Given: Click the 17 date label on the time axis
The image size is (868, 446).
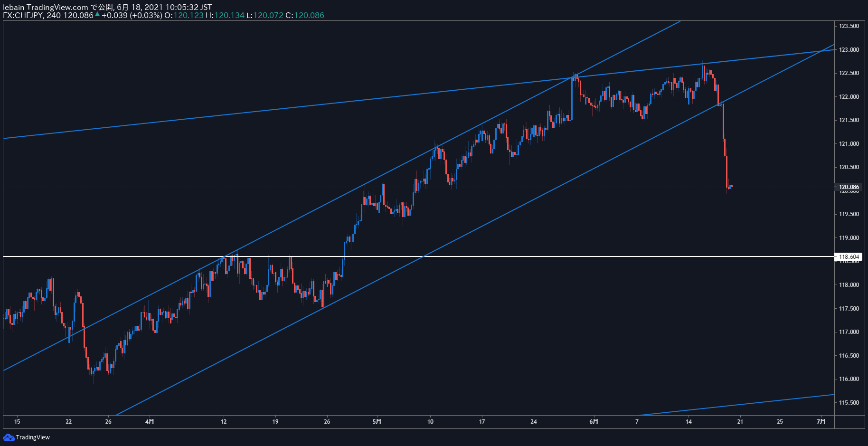Looking at the screenshot, I should [x=482, y=422].
